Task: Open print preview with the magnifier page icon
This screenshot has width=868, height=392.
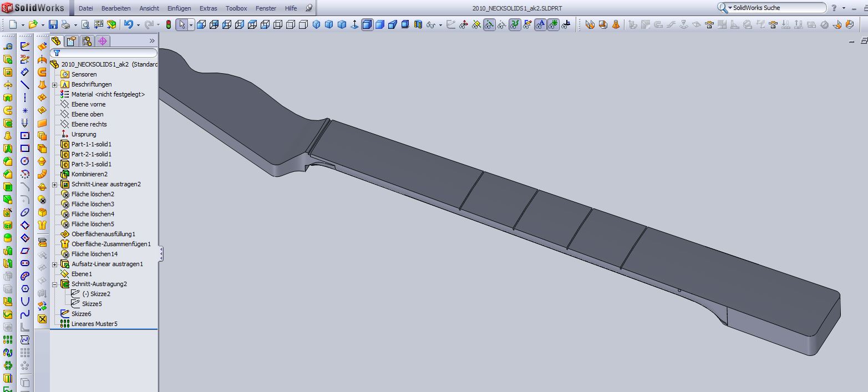Action: [85, 24]
